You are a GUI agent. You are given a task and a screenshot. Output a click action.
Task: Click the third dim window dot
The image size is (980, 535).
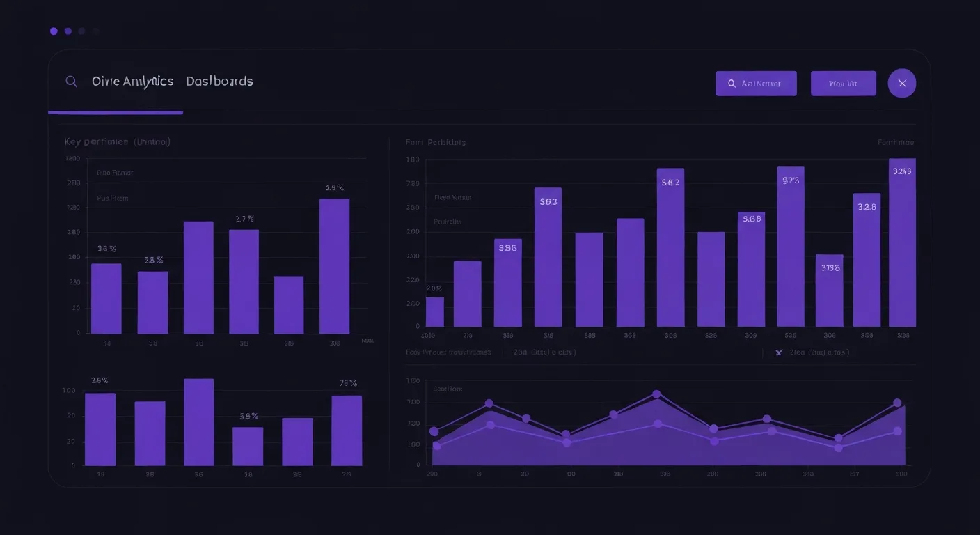(81, 31)
